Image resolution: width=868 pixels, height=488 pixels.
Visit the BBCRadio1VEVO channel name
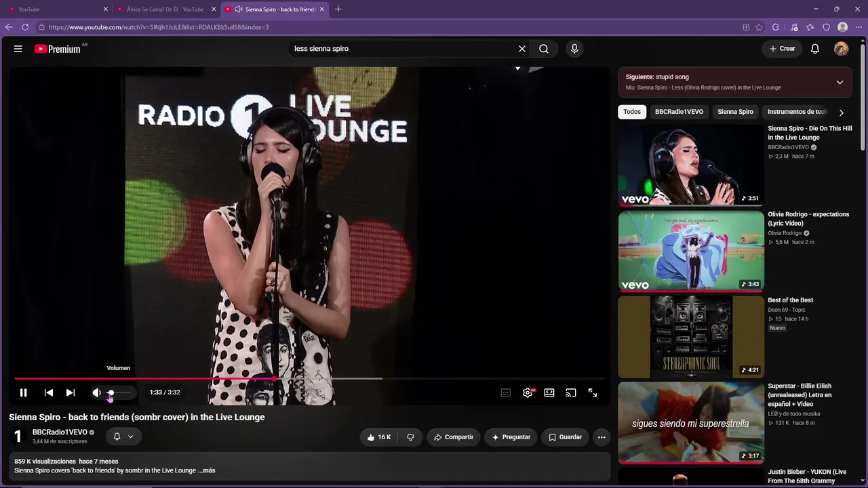(60, 432)
